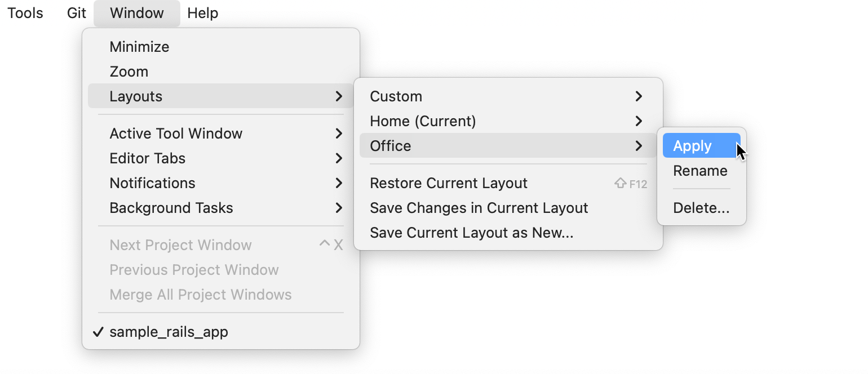The image size is (868, 374).
Task: Expand the Custom layout submenu
Action: pyautogui.click(x=396, y=96)
